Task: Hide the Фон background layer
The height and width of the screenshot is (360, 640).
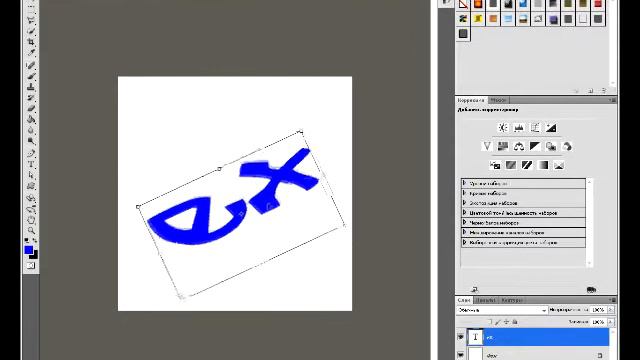Action: (460, 355)
